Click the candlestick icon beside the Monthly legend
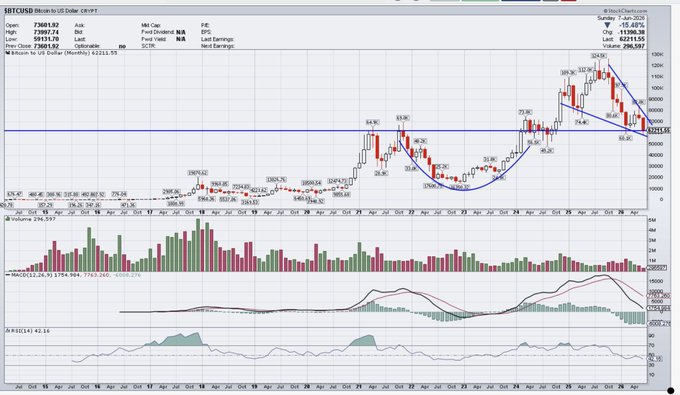680x395 pixels. pos(7,53)
